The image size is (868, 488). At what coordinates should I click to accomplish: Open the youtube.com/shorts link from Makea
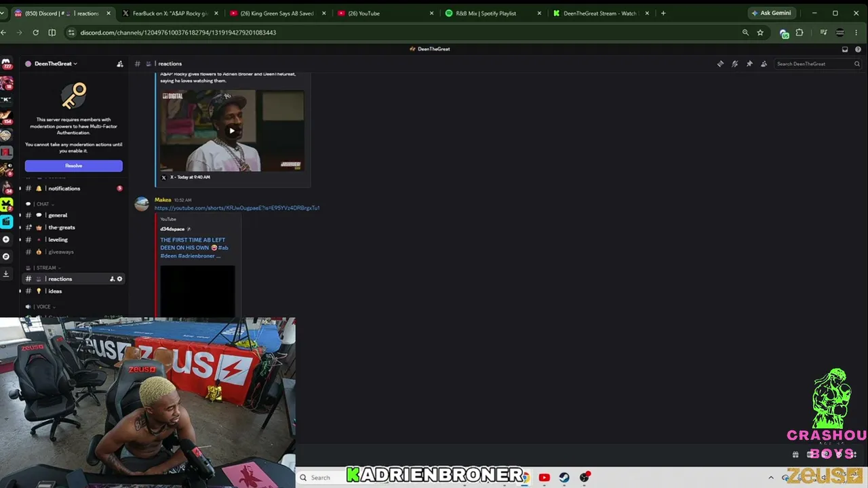(237, 208)
